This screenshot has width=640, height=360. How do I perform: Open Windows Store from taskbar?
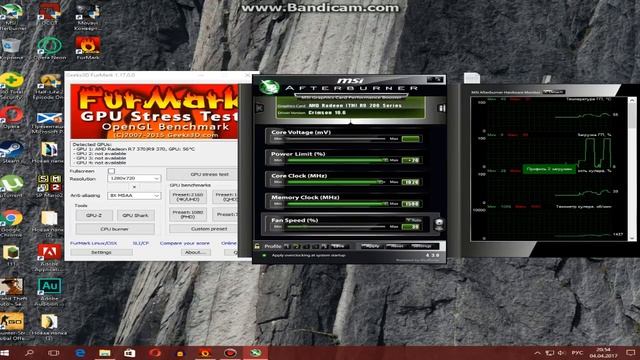pyautogui.click(x=129, y=352)
